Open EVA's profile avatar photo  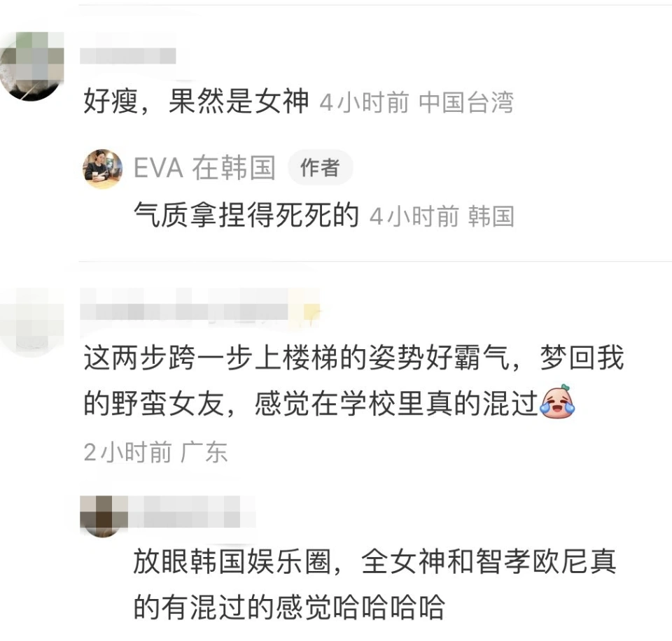coord(102,169)
